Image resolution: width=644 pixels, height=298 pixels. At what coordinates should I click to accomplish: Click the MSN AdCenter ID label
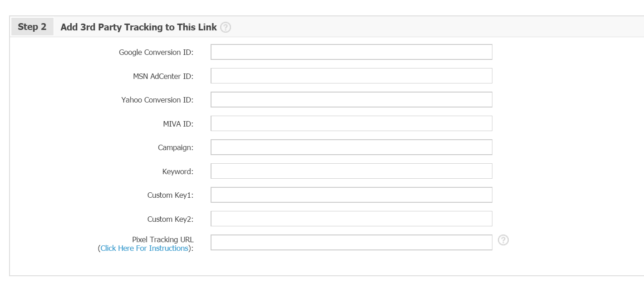pos(163,76)
